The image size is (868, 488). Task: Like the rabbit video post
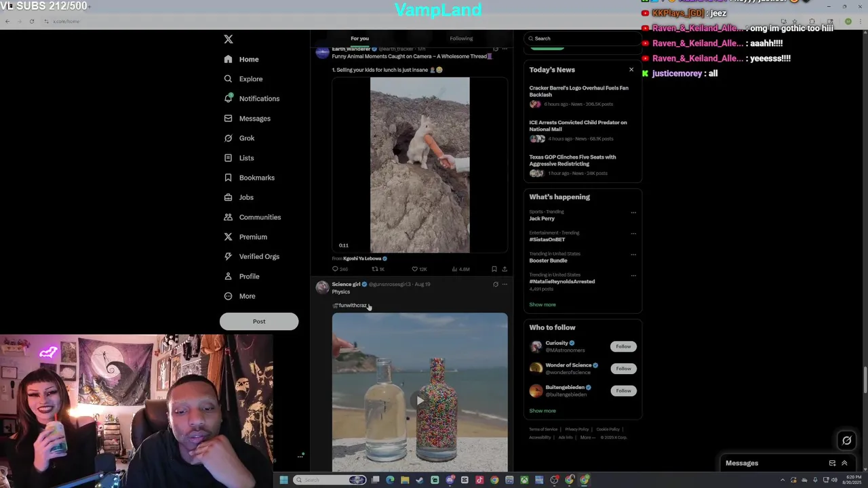point(414,269)
